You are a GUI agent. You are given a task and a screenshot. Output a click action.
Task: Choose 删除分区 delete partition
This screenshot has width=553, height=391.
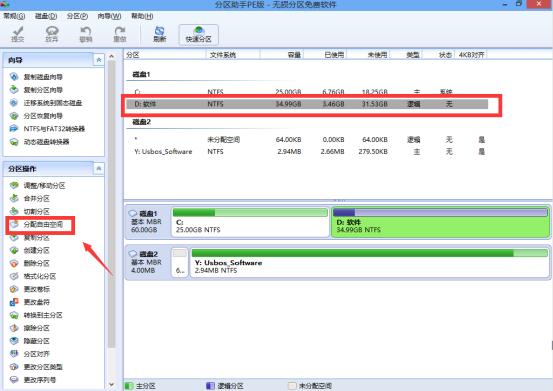click(30, 263)
